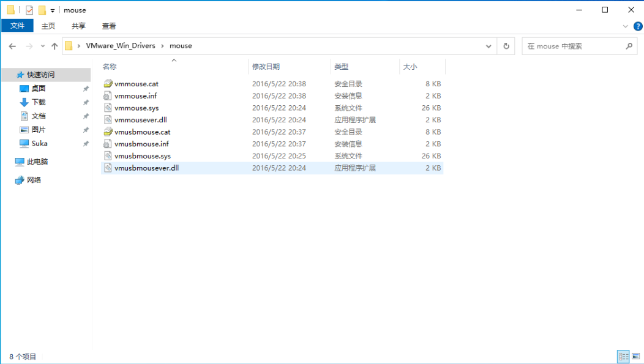Customize quick access toolbar dropdown
This screenshot has height=364, width=644.
click(53, 10)
